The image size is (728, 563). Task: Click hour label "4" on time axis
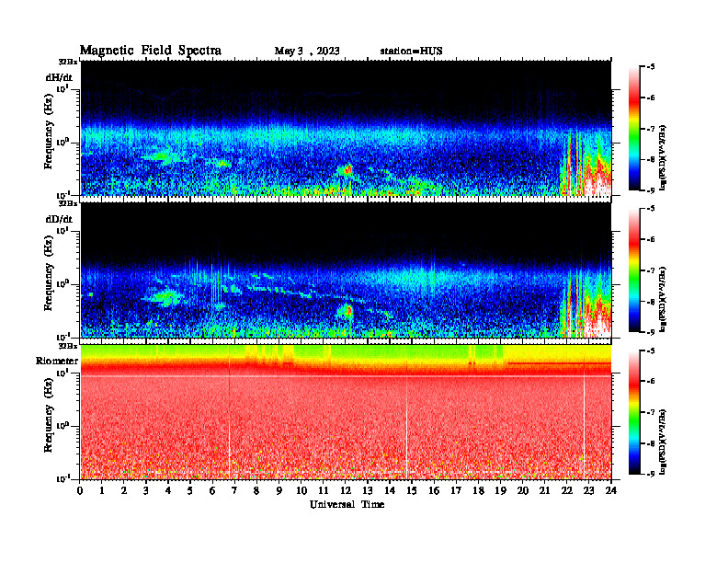tap(168, 490)
